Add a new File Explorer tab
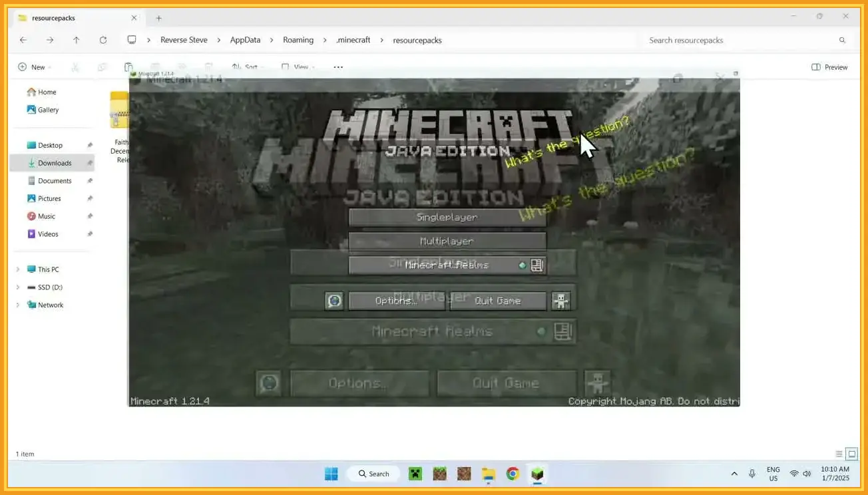The width and height of the screenshot is (868, 495). coord(158,18)
